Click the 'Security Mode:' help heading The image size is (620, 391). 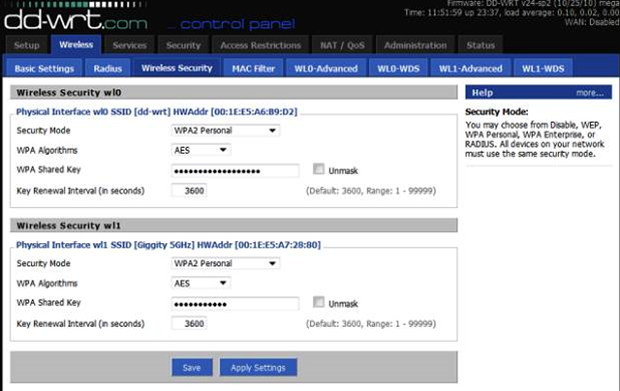tap(497, 112)
